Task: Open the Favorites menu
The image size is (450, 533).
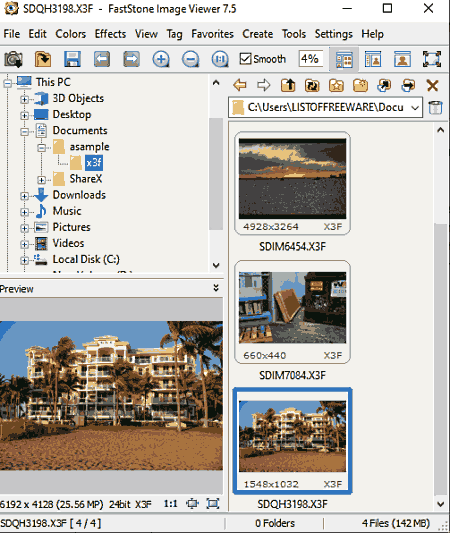Action: coord(212,34)
